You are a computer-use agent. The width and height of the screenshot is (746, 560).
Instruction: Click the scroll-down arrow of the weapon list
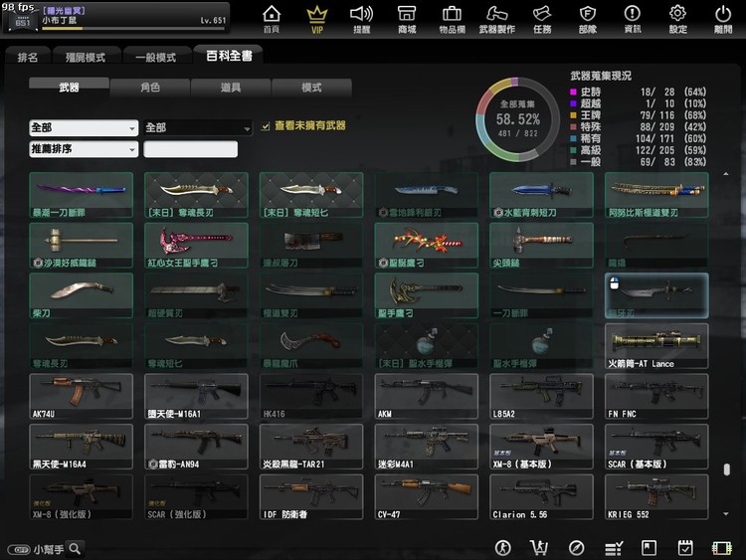coord(725,514)
